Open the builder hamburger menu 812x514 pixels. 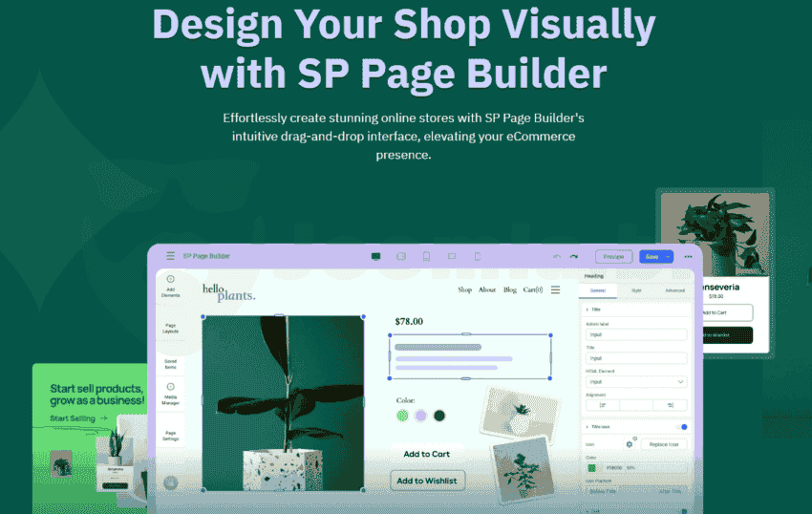171,256
